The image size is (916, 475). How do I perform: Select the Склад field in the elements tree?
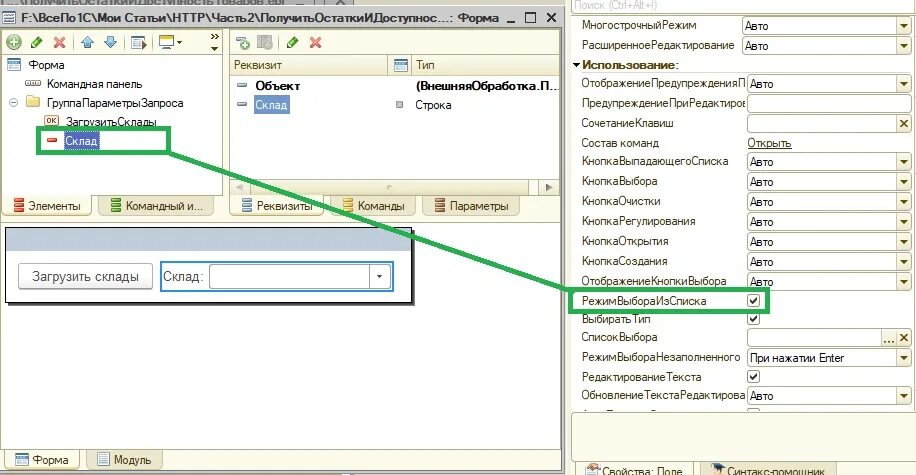[x=81, y=141]
